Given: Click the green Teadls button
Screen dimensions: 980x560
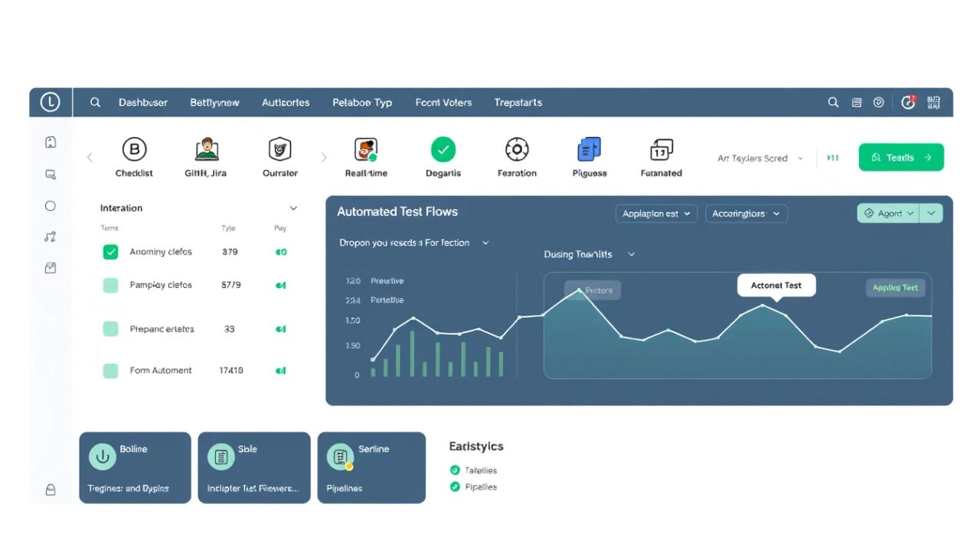Looking at the screenshot, I should coord(901,157).
